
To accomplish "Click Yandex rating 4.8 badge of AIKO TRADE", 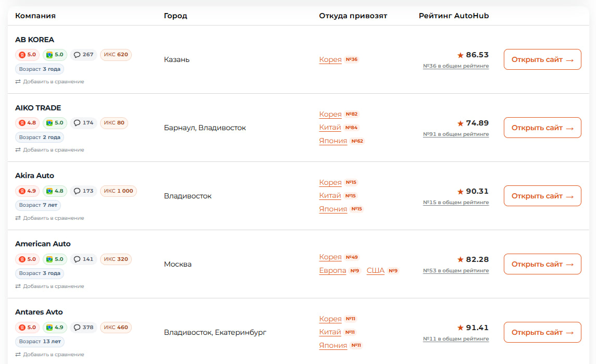I will [x=28, y=123].
